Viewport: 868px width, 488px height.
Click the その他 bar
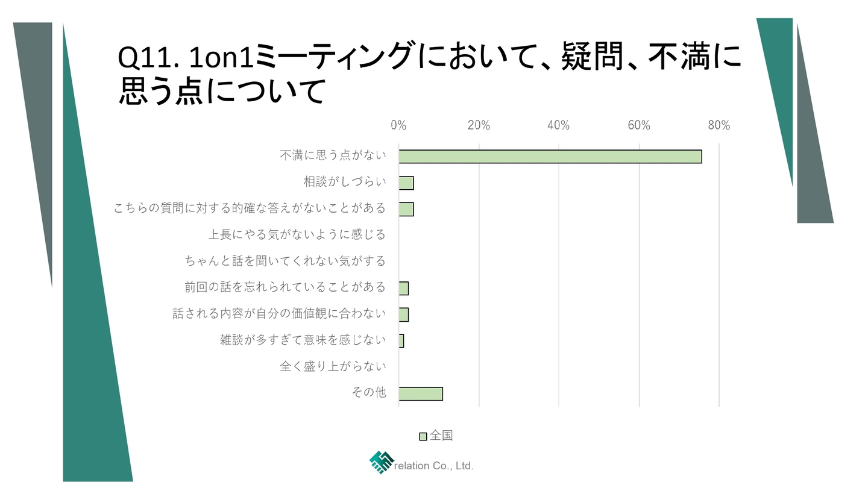(x=421, y=393)
